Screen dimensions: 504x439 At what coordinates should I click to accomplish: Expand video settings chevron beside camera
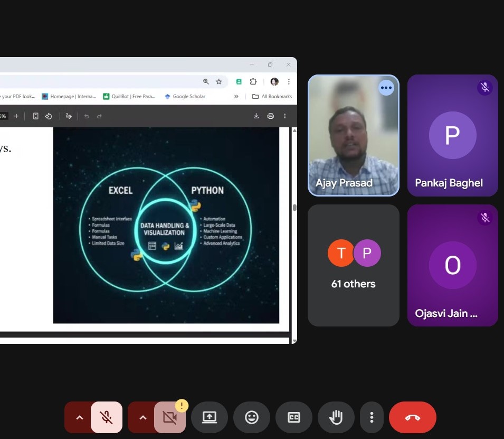[x=142, y=417]
